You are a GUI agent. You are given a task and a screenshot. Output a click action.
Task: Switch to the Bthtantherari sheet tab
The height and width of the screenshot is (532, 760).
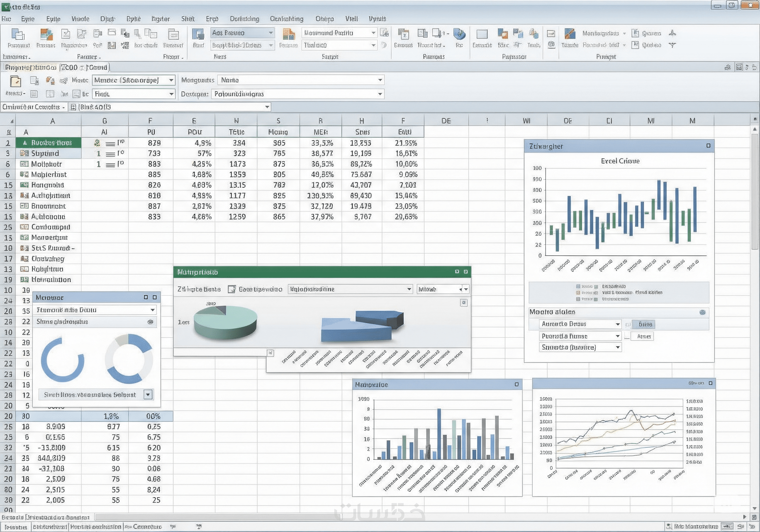(x=50, y=526)
